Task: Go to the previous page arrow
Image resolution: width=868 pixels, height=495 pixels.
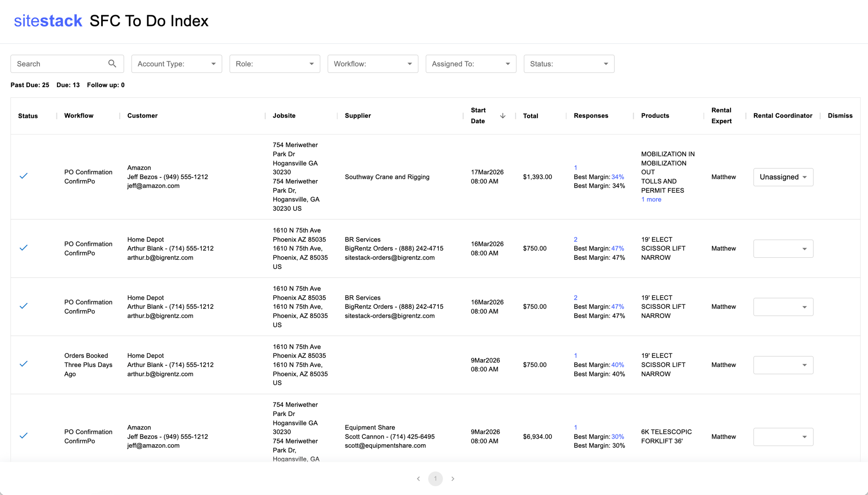Action: 418,479
